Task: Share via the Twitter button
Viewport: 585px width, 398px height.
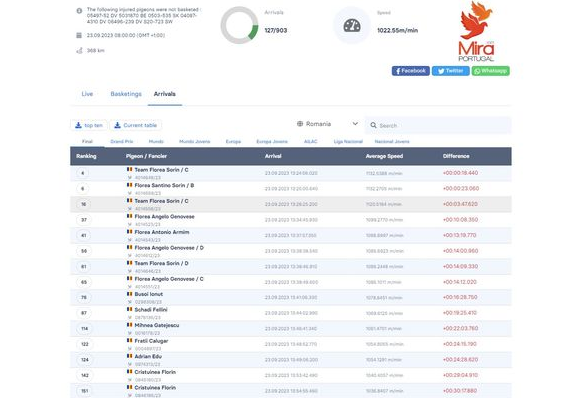Action: 450,71
